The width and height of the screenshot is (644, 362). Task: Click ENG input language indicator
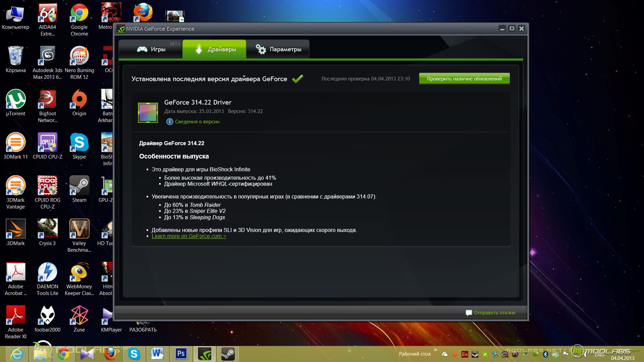pos(599,355)
